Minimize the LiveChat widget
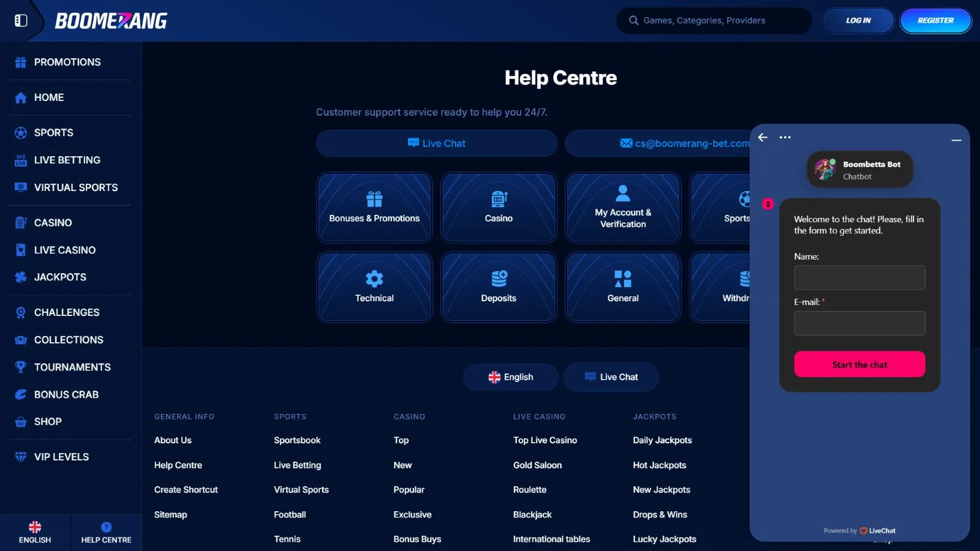This screenshot has width=980, height=551. click(x=956, y=140)
